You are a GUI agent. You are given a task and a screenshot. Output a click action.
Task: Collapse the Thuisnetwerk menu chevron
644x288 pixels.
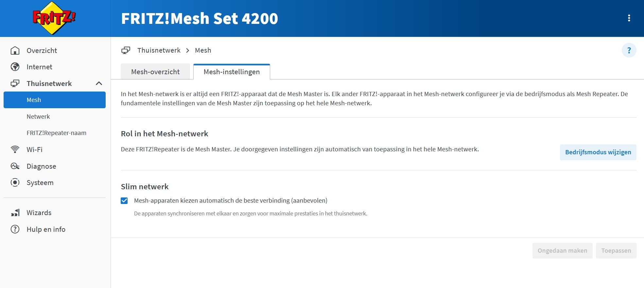pyautogui.click(x=99, y=83)
